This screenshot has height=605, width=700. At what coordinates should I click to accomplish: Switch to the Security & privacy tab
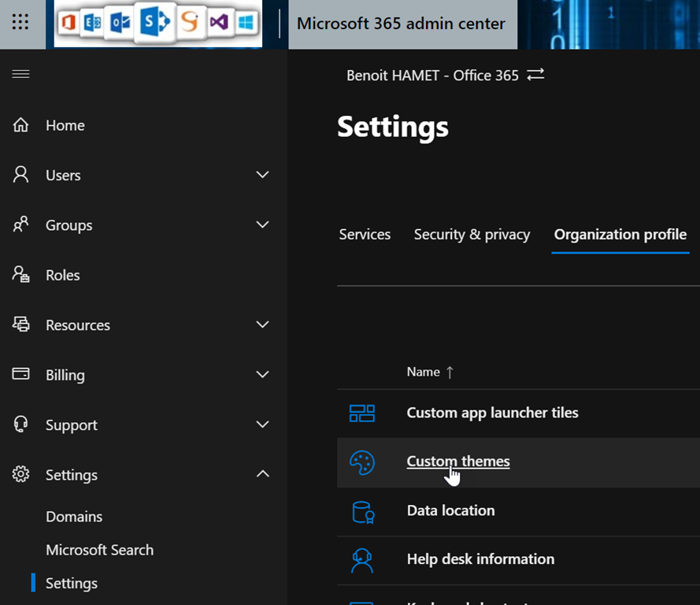click(x=472, y=235)
